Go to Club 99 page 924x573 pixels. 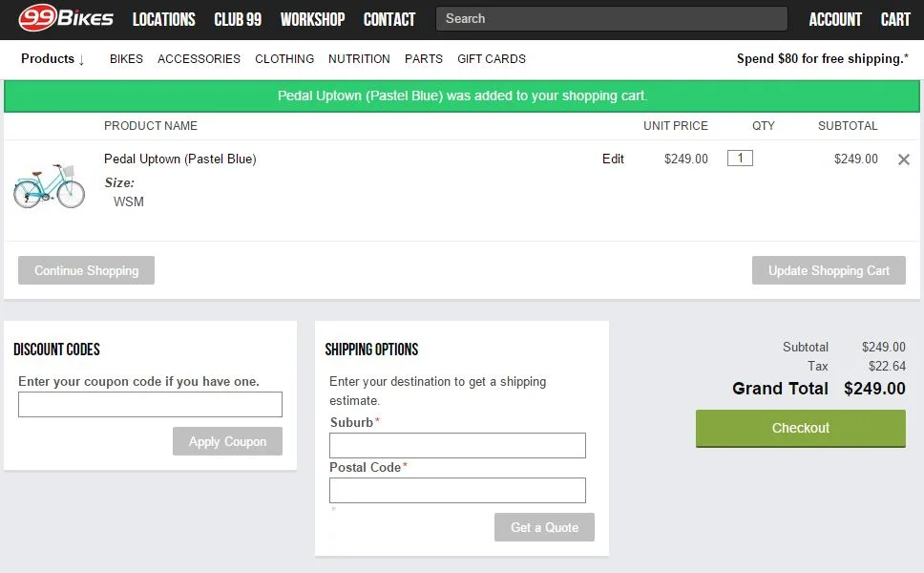pyautogui.click(x=238, y=19)
